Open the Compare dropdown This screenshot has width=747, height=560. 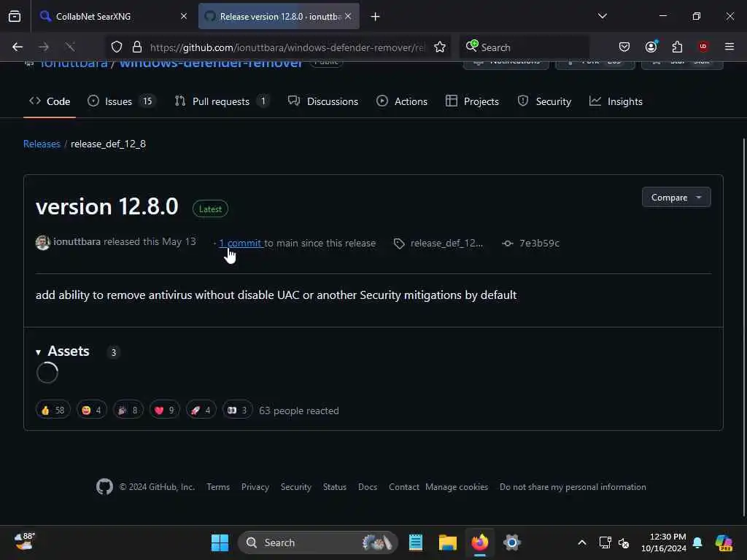pyautogui.click(x=676, y=197)
